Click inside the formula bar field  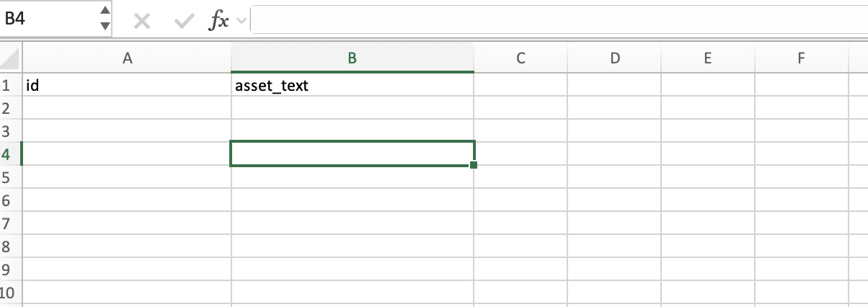pos(555,19)
